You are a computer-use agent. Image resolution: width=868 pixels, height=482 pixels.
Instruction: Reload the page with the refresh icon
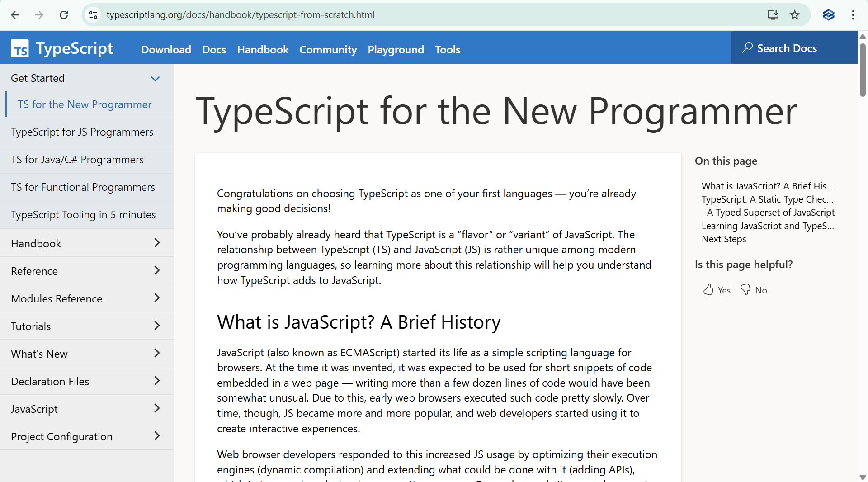pyautogui.click(x=64, y=15)
